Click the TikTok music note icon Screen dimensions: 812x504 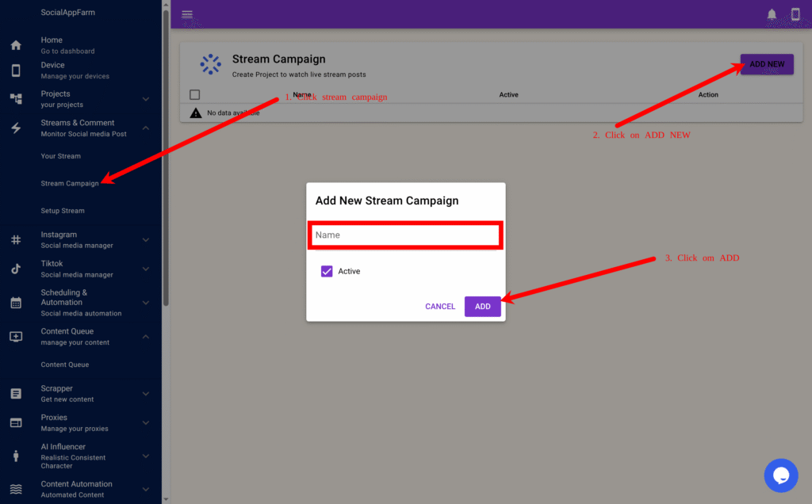click(x=16, y=269)
